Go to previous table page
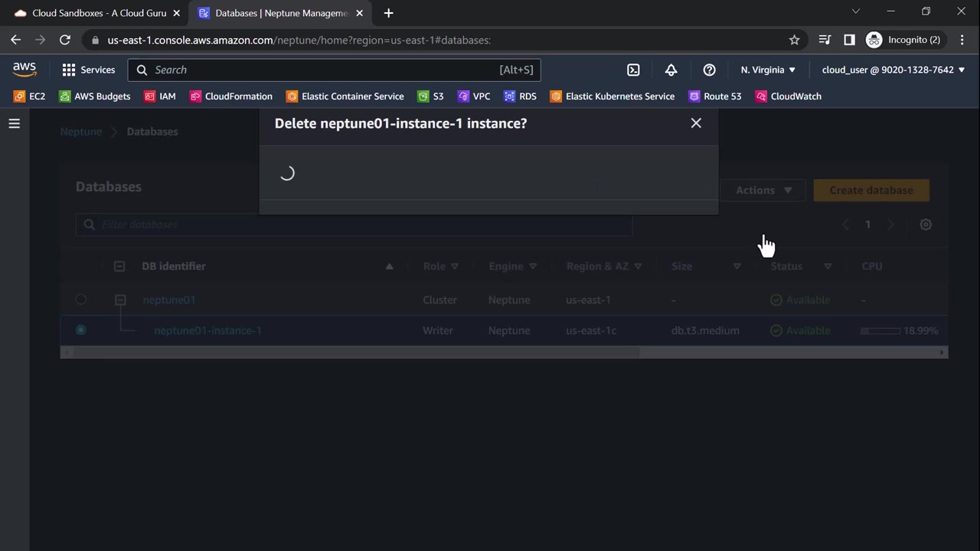Image resolution: width=980 pixels, height=551 pixels. point(846,224)
